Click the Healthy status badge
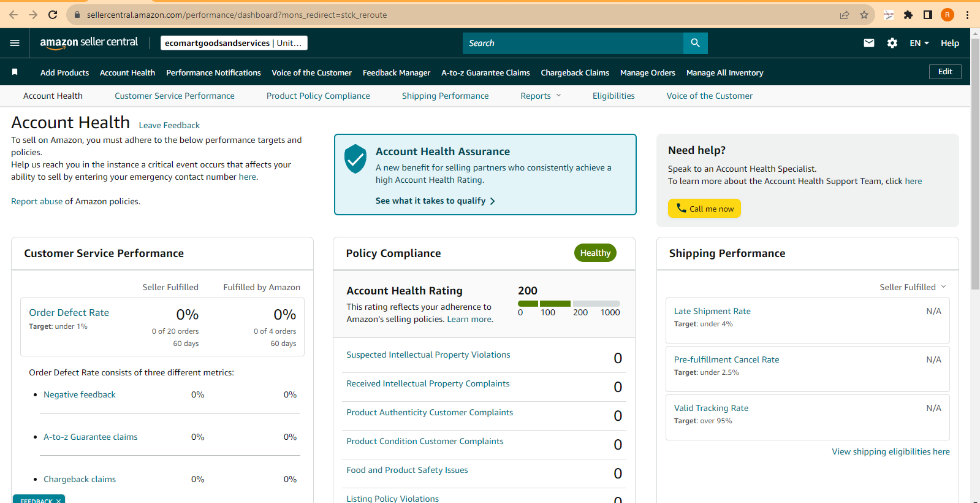Screen dimensions: 980x503 coord(595,253)
